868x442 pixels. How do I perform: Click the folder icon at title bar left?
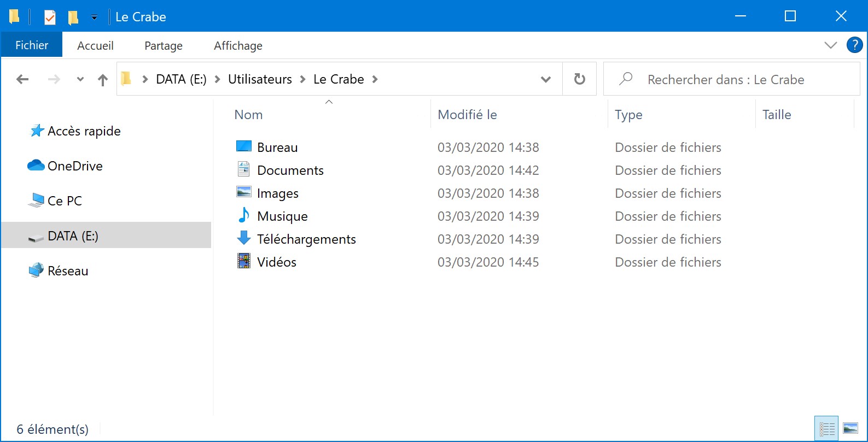point(15,17)
